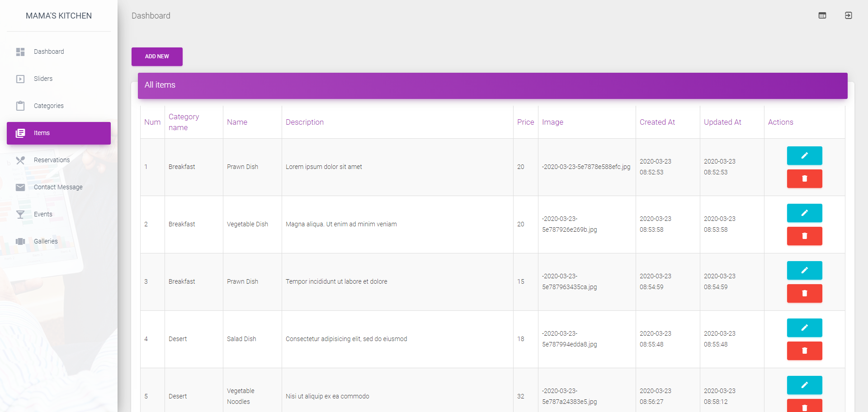This screenshot has height=412, width=868.
Task: Click the Created At column header
Action: click(657, 122)
